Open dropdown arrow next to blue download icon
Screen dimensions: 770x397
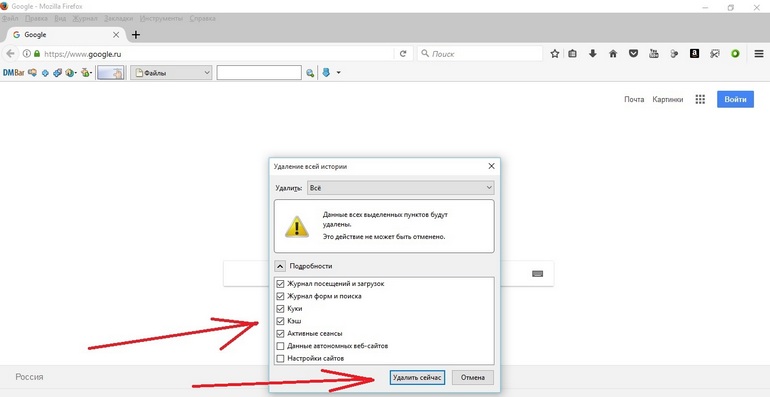pyautogui.click(x=338, y=73)
